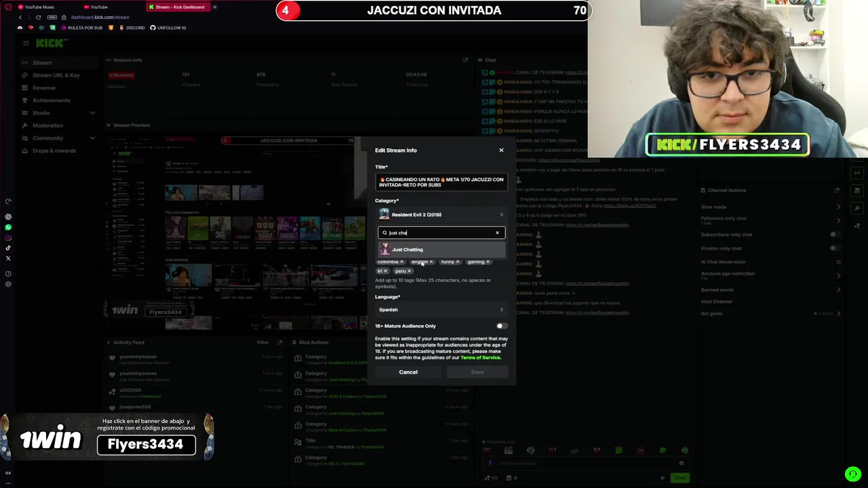The height and width of the screenshot is (488, 868).
Task: Open the Opera sidebar Instagram icon
Action: [8, 237]
